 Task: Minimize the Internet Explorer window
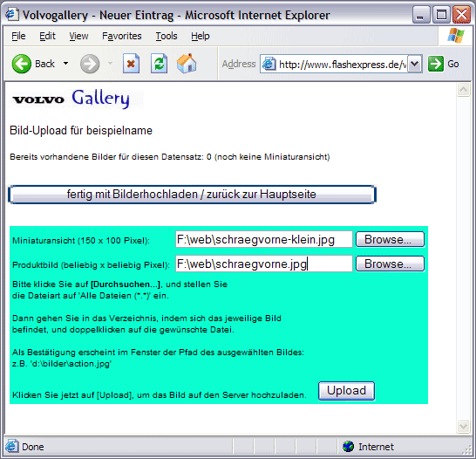tap(421, 15)
